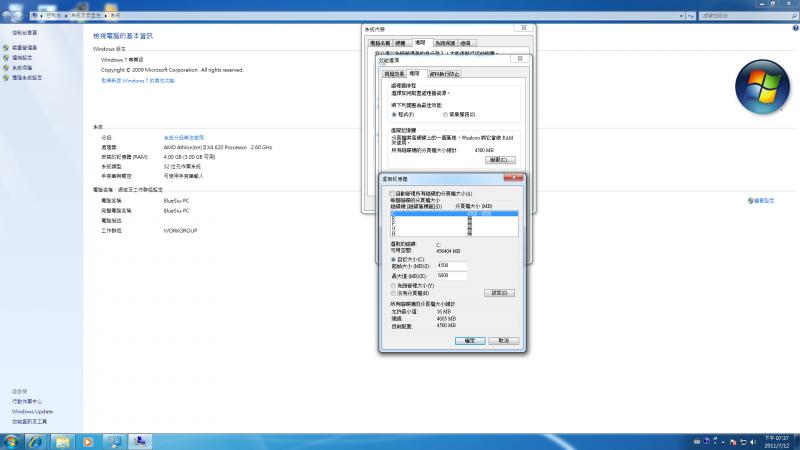Click the Remote settings shield icon in sidebar
Screen dimensions: 800x450
coord(6,57)
